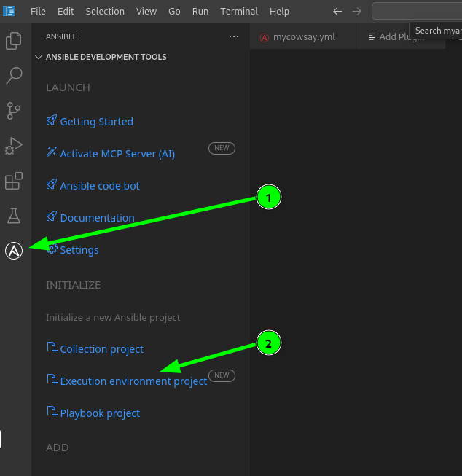Click the ADD section heading
The width and height of the screenshot is (462, 476).
(x=58, y=448)
